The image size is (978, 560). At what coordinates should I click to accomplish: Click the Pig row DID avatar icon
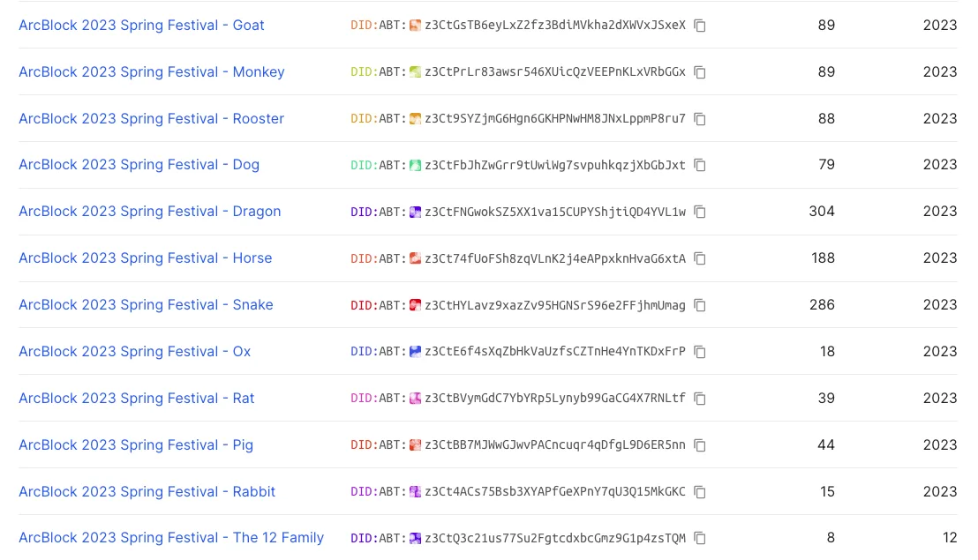[415, 445]
